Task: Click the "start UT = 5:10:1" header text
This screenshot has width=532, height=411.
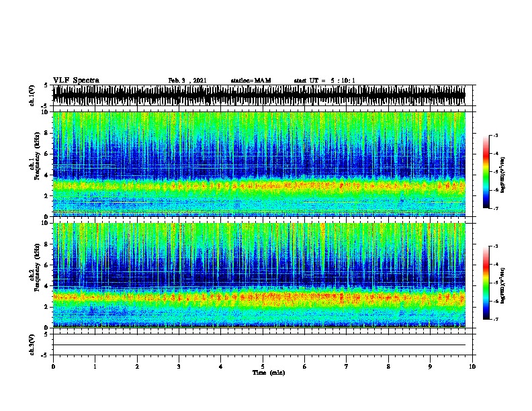Action: [324, 81]
